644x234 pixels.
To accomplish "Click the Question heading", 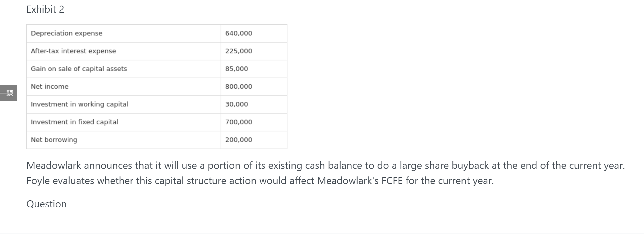I will click(47, 204).
